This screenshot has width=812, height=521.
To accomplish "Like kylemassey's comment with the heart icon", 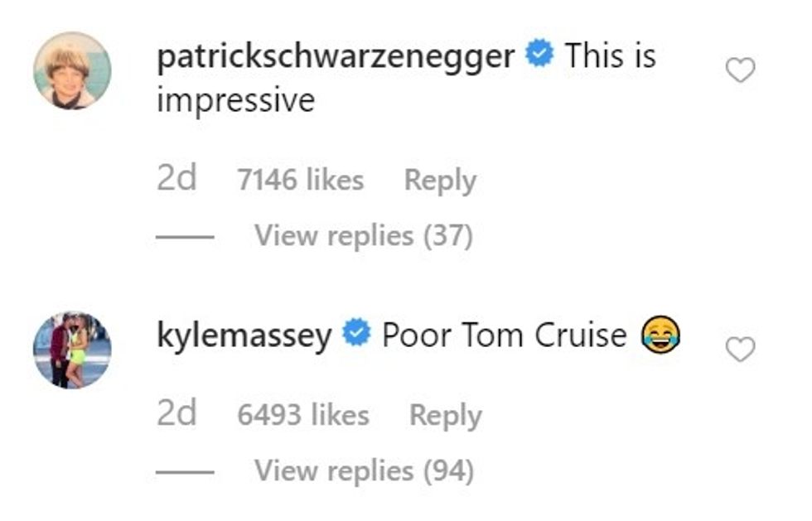I will [740, 350].
